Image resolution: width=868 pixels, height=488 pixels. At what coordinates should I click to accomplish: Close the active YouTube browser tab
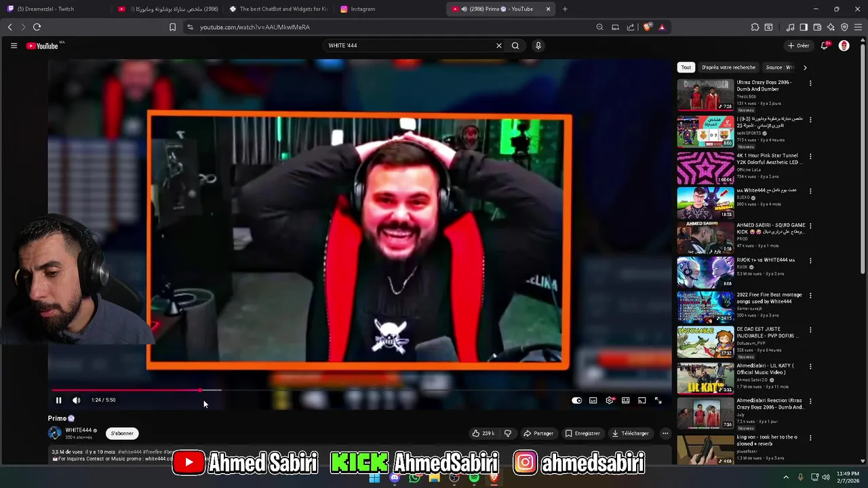(548, 9)
